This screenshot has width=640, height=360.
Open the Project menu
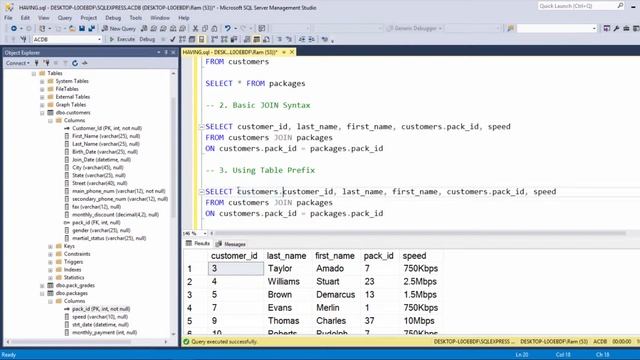tap(89, 18)
